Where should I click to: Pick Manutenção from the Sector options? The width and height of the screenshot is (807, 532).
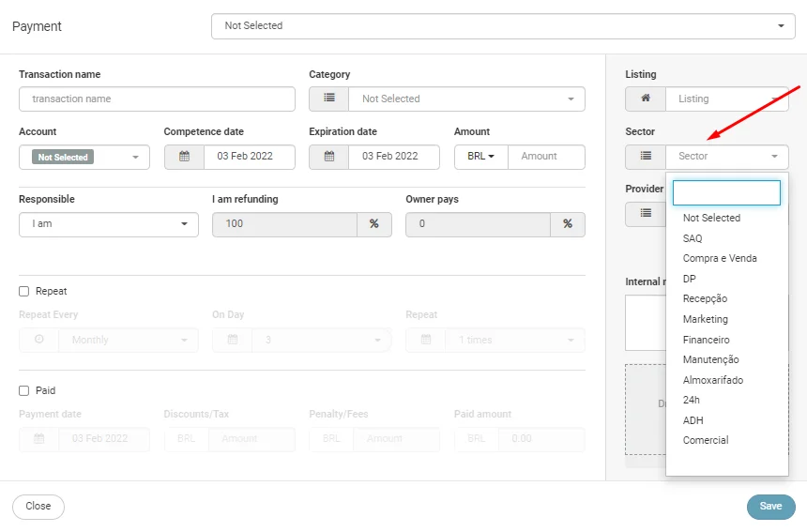tap(710, 359)
